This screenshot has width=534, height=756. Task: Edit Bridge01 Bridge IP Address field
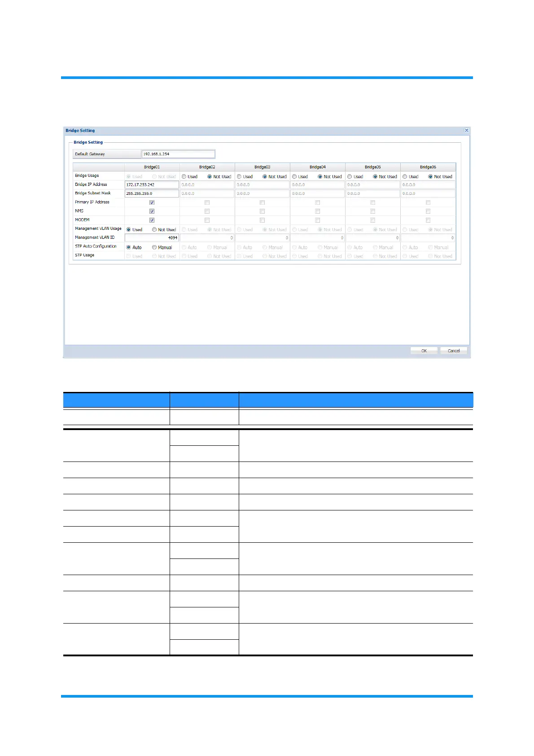click(152, 185)
